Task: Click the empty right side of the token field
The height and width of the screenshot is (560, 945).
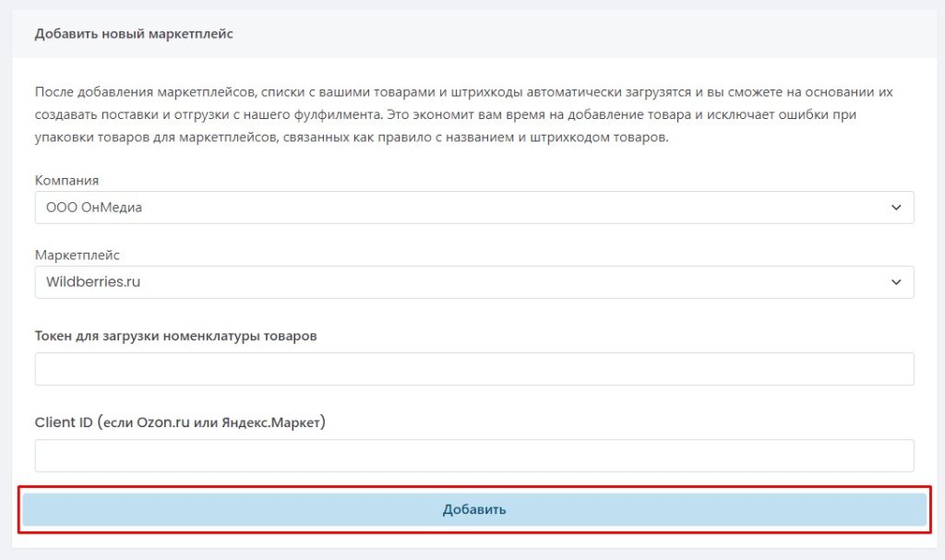Action: click(831, 368)
